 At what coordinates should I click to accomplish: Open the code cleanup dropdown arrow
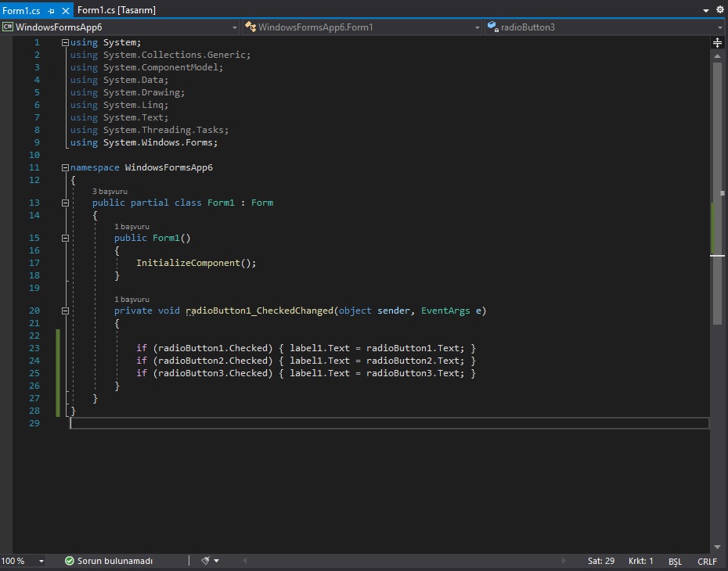[216, 561]
